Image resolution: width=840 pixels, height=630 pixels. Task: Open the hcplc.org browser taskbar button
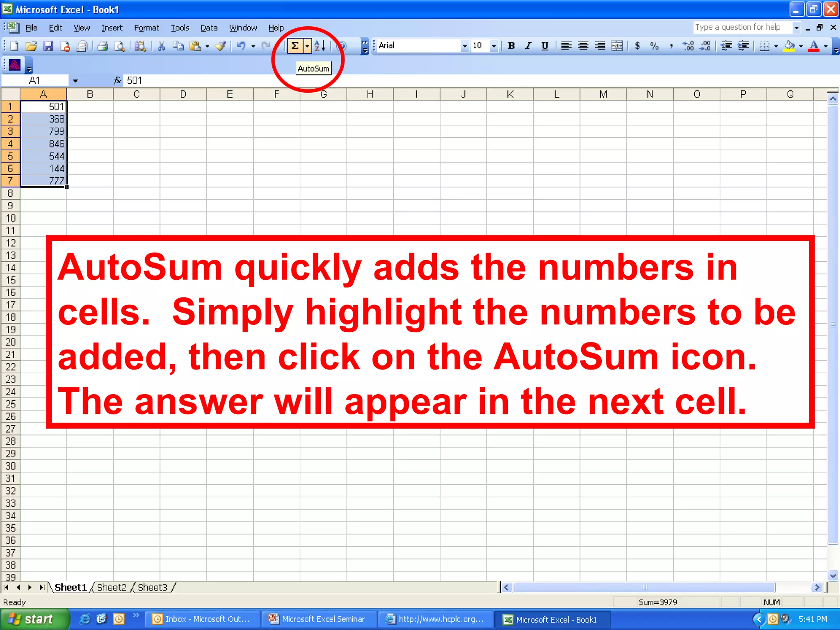click(435, 619)
